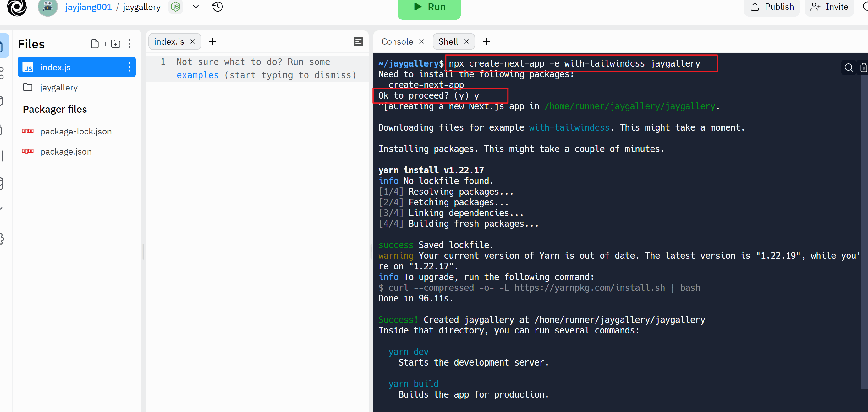Click the Invite button
This screenshot has height=412, width=868.
pyautogui.click(x=829, y=7)
